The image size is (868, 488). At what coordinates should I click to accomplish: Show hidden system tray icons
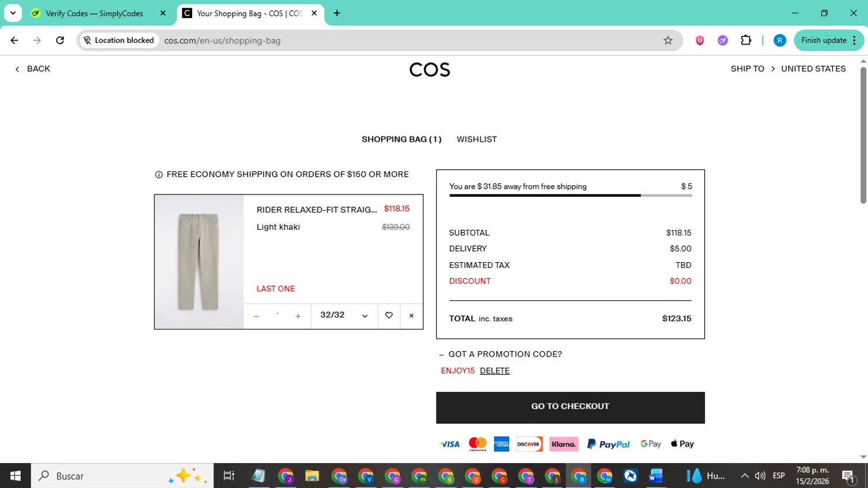coord(744,476)
